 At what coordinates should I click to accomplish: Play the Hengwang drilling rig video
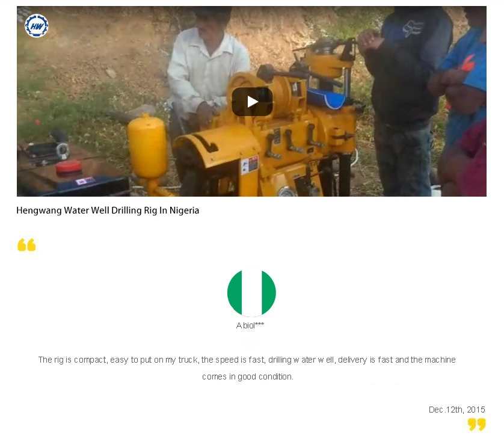[252, 102]
